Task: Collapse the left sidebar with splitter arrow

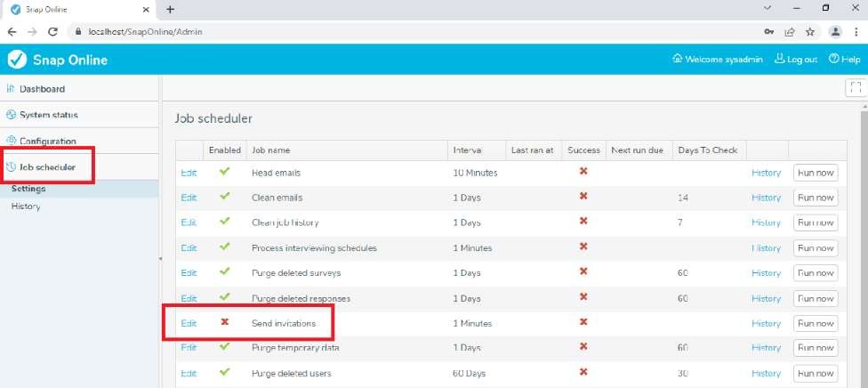Action: (160, 258)
